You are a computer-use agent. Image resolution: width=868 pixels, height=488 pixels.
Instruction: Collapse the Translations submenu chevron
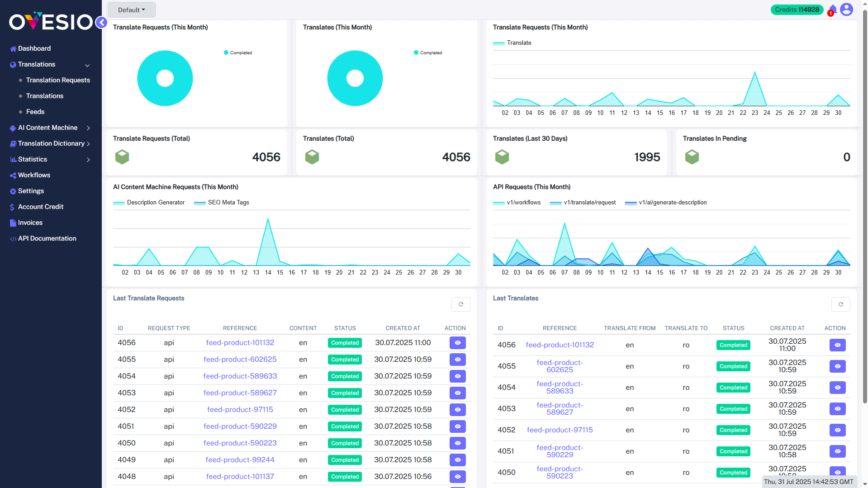87,65
